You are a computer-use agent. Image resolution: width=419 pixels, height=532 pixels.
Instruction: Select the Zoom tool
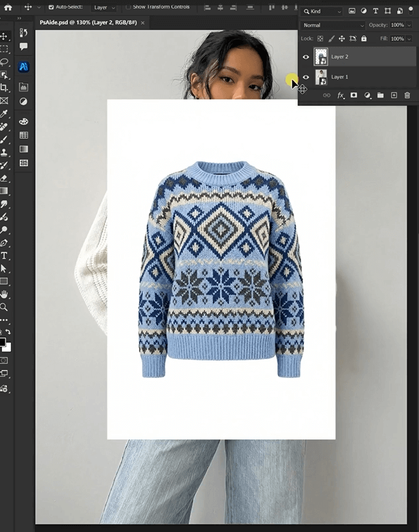click(4, 307)
